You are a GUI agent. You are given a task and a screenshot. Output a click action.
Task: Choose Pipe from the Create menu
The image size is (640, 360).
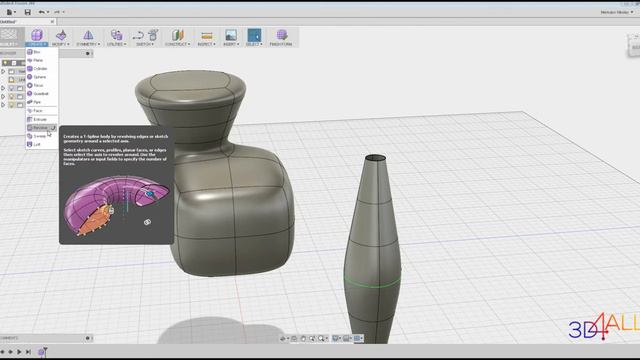coord(41,102)
